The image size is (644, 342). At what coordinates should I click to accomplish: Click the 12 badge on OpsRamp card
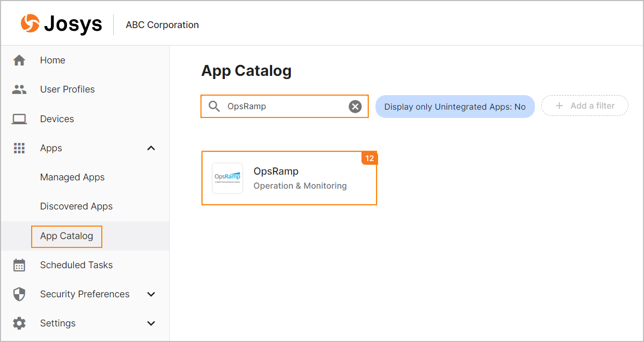[369, 159]
